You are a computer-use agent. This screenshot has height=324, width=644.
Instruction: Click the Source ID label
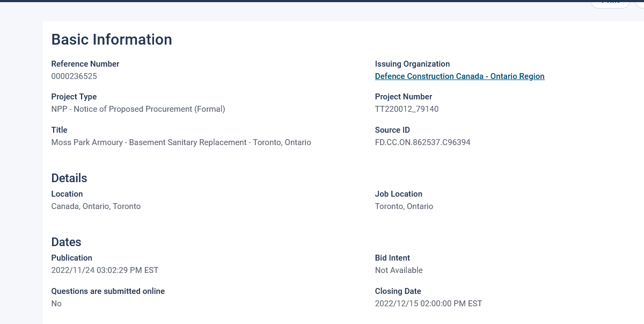(392, 130)
